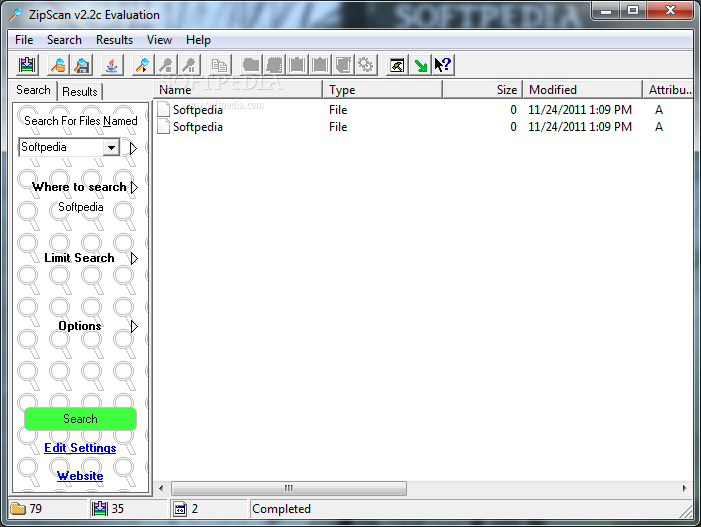Click the Softpedia location under Where to search

click(x=80, y=207)
